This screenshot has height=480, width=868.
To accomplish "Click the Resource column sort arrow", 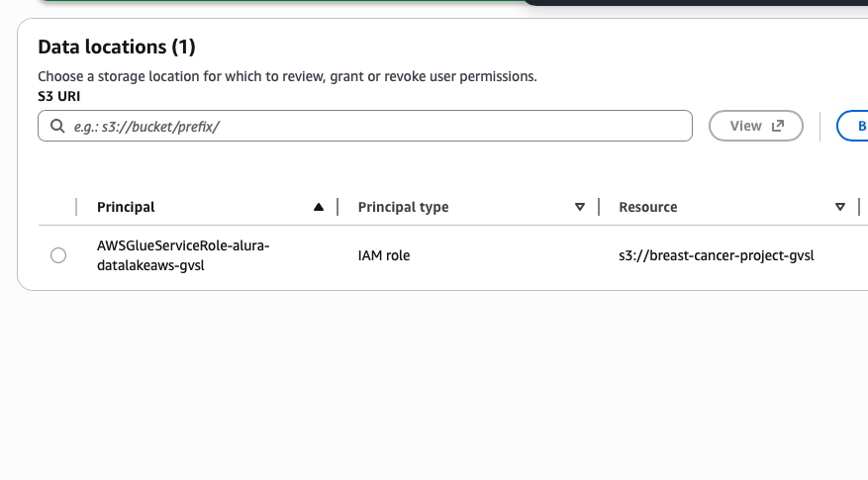I will 840,207.
